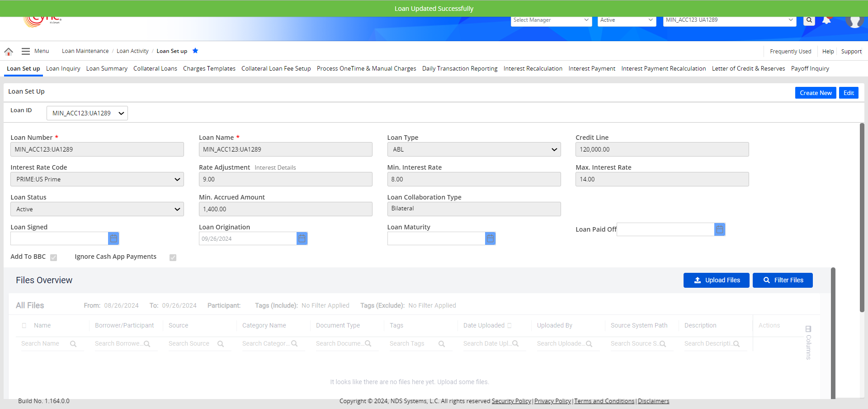The width and height of the screenshot is (868, 409).
Task: Open the Loan Signed calendar picker
Action: (113, 238)
